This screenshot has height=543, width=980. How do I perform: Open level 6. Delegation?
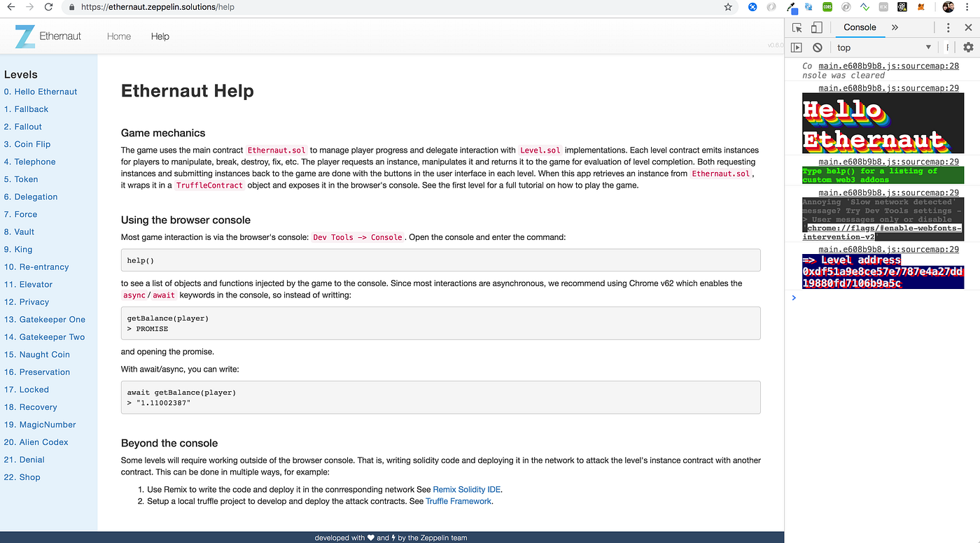click(x=31, y=197)
